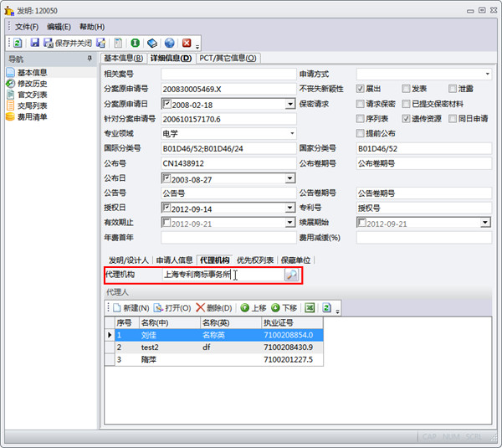The width and height of the screenshot is (502, 448).
Task: Open the top toolbar overflow options arrow
Action: 197,47
